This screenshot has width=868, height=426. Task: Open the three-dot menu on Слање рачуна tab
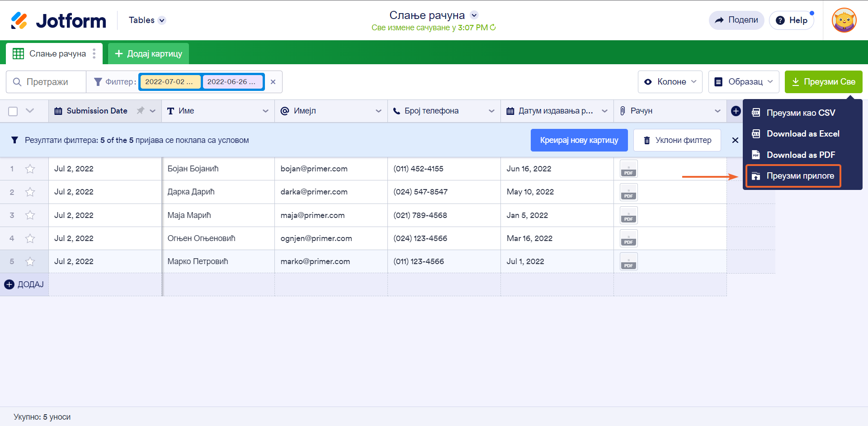(94, 54)
